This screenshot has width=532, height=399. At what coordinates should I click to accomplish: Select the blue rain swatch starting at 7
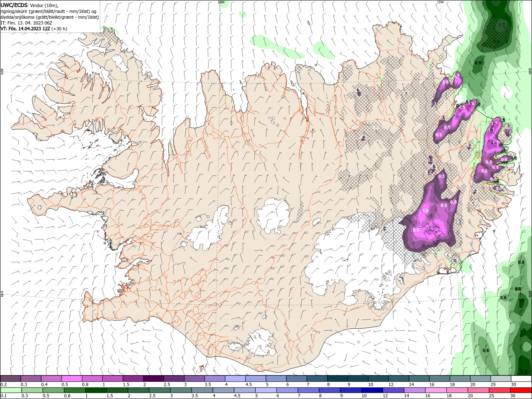pyautogui.click(x=308, y=390)
